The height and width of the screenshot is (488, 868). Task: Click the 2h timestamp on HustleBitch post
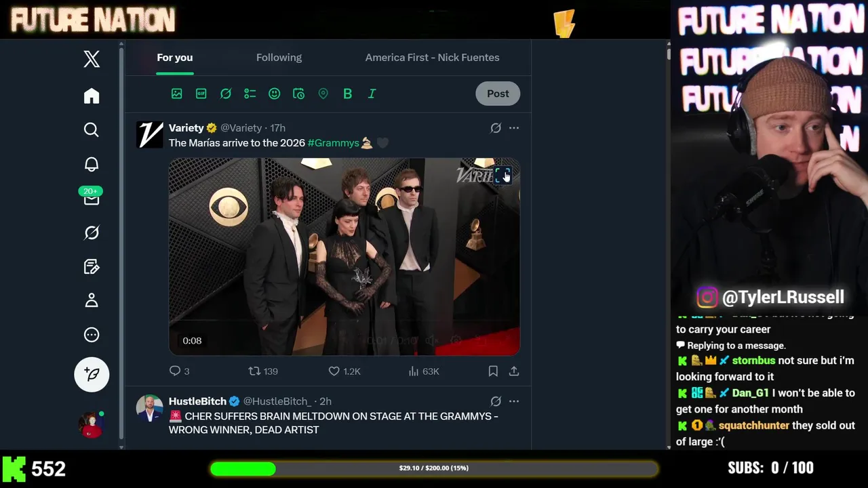click(325, 401)
